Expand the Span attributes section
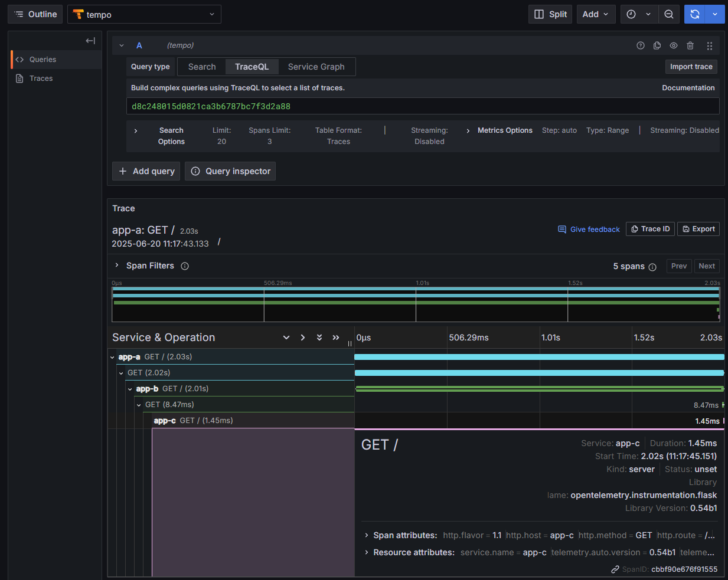 [367, 535]
